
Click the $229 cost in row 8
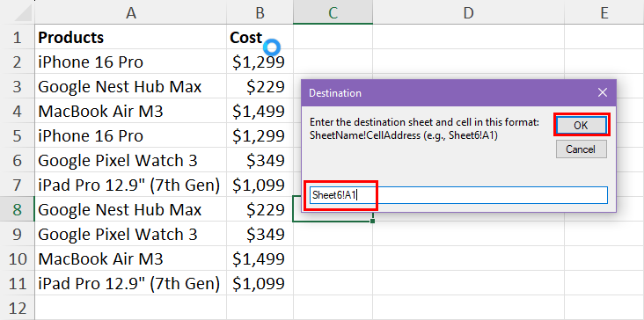point(260,209)
